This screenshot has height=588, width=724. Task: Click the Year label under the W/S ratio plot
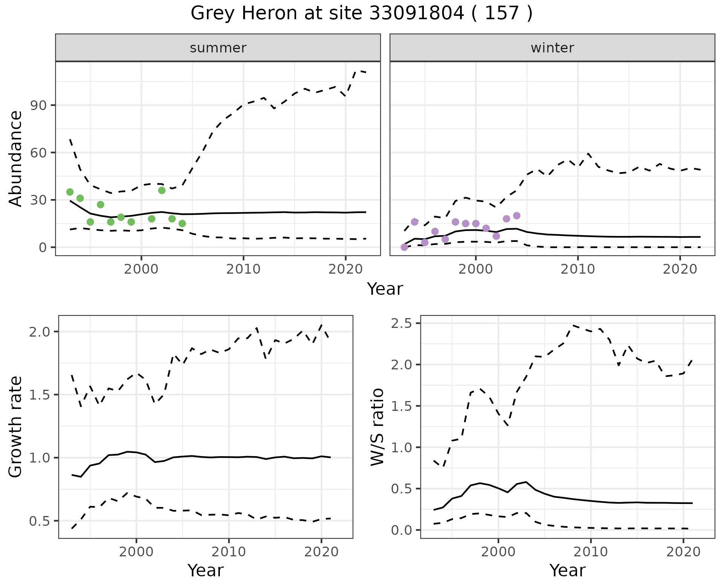point(567,570)
